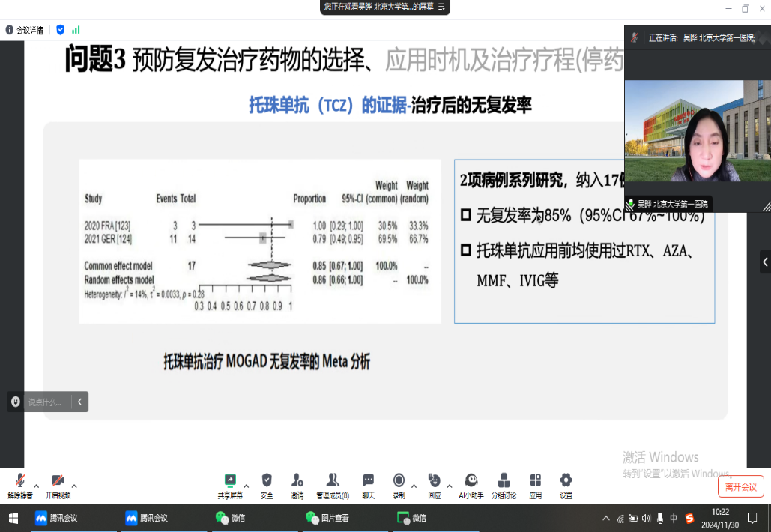Launch the AI小助手 assistant

click(471, 486)
